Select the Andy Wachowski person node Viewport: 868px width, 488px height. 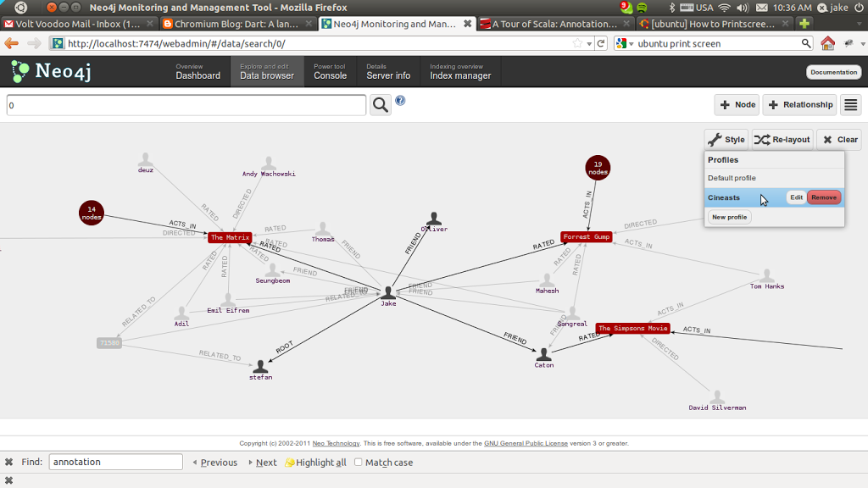tap(269, 167)
